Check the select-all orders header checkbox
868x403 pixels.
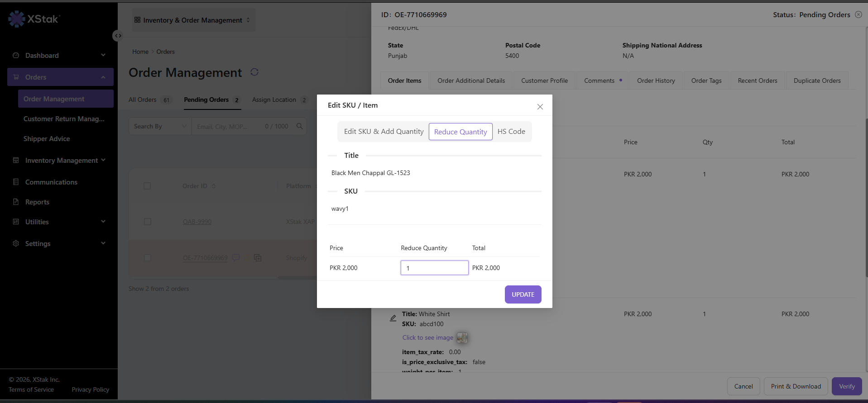[x=147, y=186]
